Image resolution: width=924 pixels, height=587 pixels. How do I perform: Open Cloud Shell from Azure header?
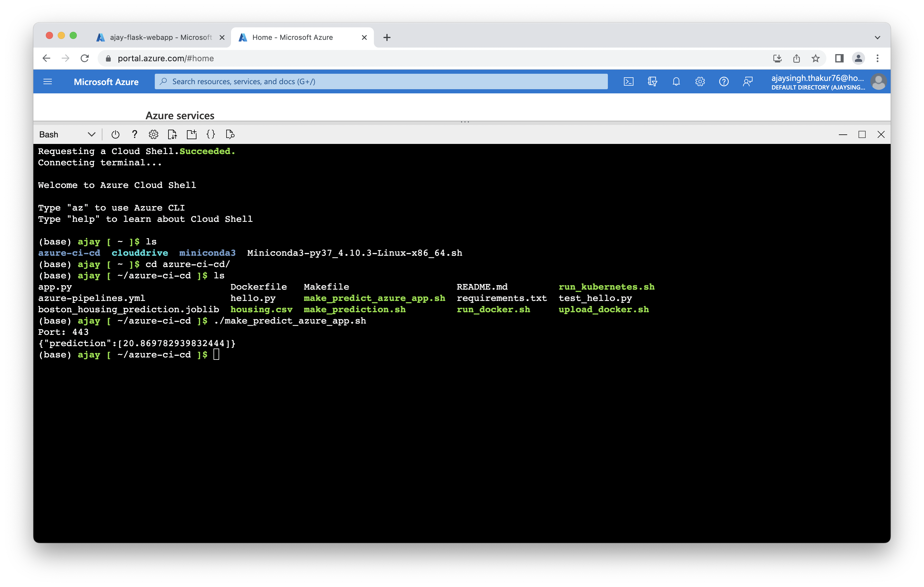coord(628,82)
